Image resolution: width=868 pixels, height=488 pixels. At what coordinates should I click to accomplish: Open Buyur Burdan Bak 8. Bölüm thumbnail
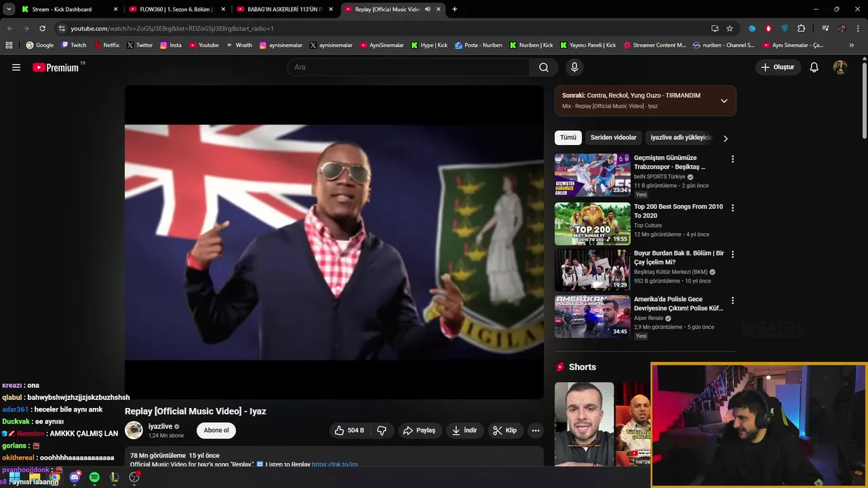point(593,270)
